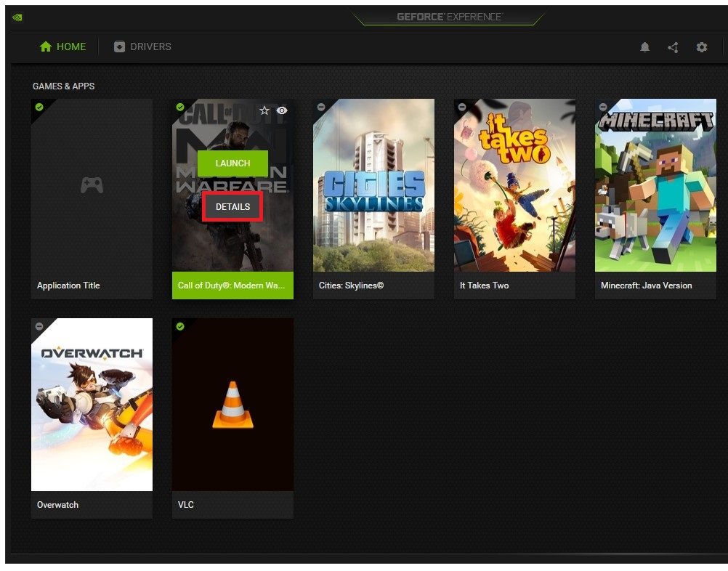Image resolution: width=728 pixels, height=571 pixels.
Task: Select the It Takes Two cover art
Action: click(514, 185)
